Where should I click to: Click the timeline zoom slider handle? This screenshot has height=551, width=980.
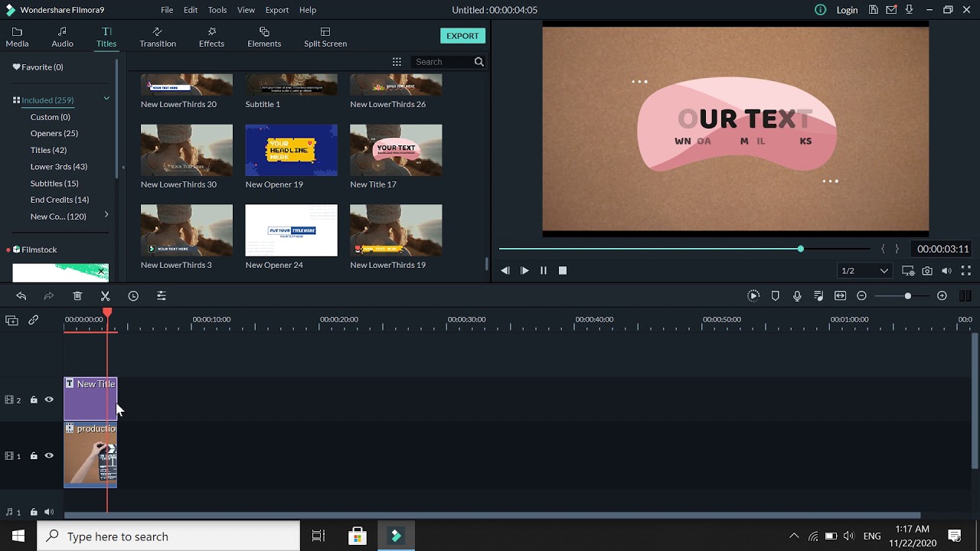pyautogui.click(x=908, y=296)
